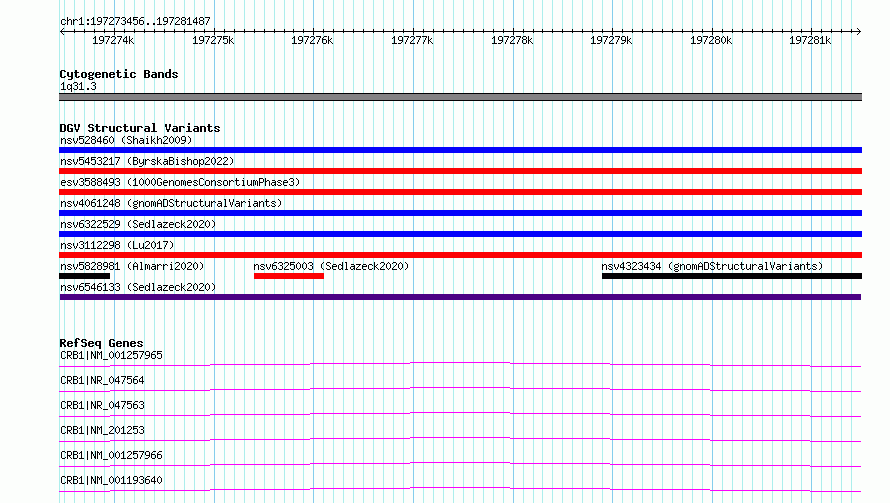Screen dimensions: 890x503
Task: Open nsv6322529 (Sedlazeck2020) variant label
Action: pyautogui.click(x=138, y=224)
